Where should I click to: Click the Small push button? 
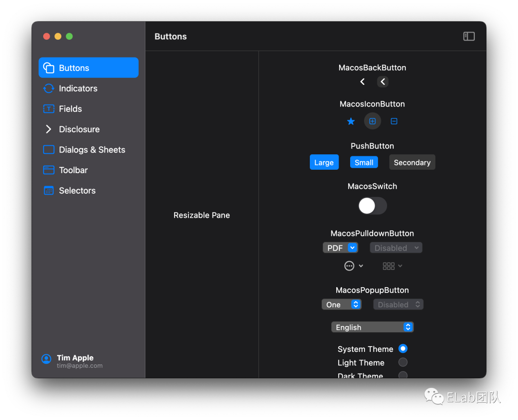coord(364,162)
